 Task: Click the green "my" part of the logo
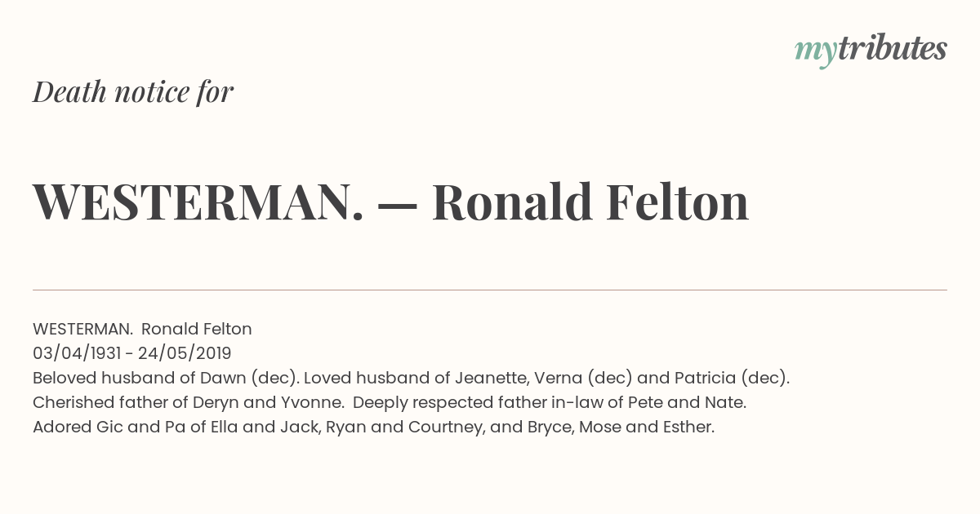pyautogui.click(x=815, y=53)
